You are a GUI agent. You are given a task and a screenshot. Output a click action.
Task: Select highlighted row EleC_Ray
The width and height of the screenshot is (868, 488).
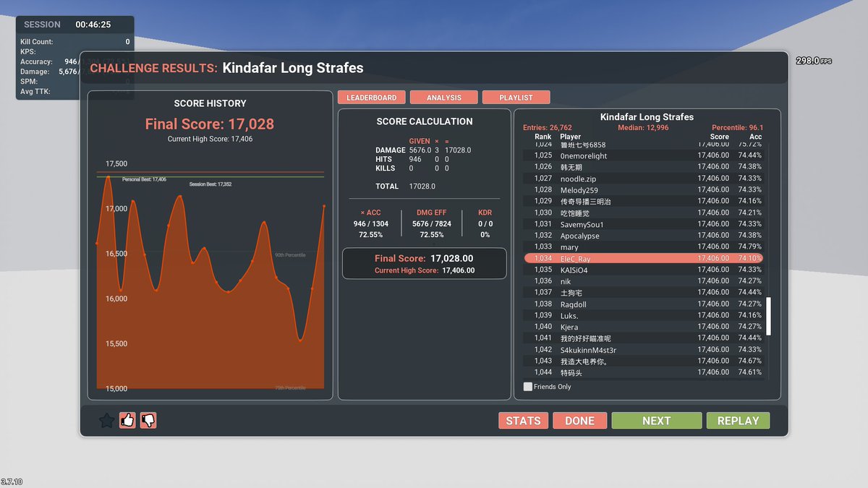pyautogui.click(x=644, y=258)
